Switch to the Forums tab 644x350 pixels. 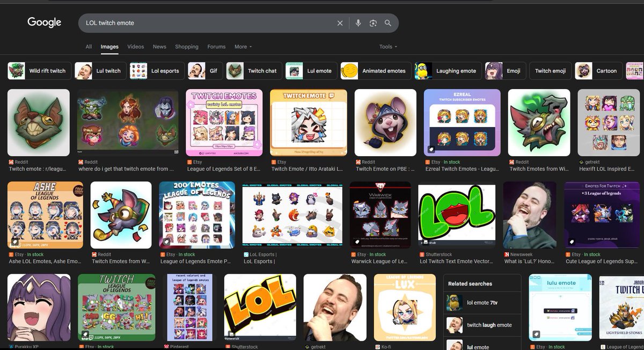[x=216, y=47]
